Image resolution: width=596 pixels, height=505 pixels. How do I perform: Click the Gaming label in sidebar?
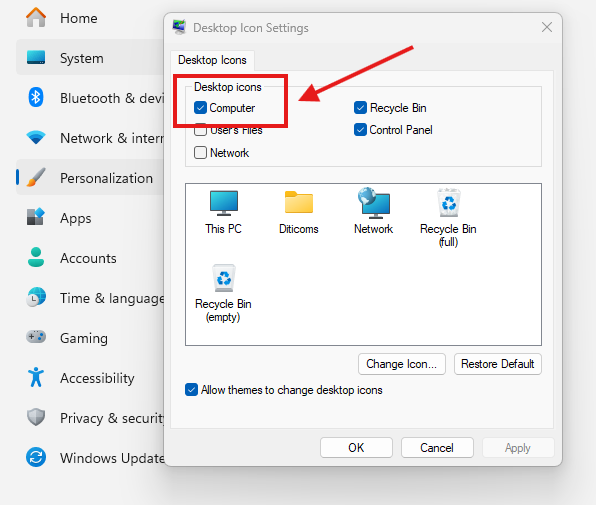(x=84, y=338)
